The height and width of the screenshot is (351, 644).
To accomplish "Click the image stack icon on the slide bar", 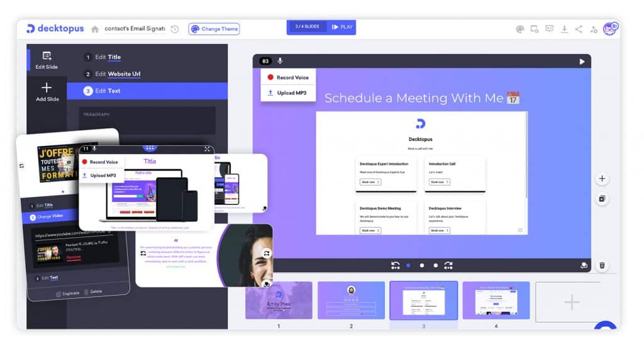I will click(584, 265).
